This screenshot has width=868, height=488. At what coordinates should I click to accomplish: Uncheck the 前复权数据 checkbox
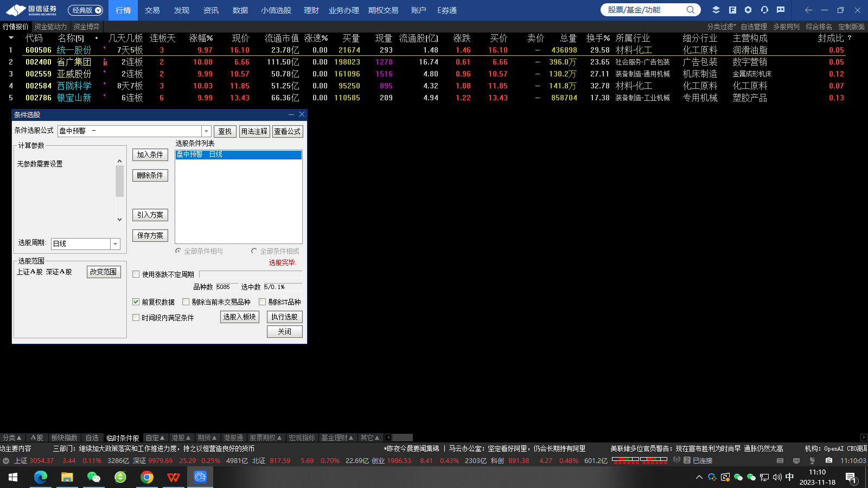pyautogui.click(x=136, y=302)
